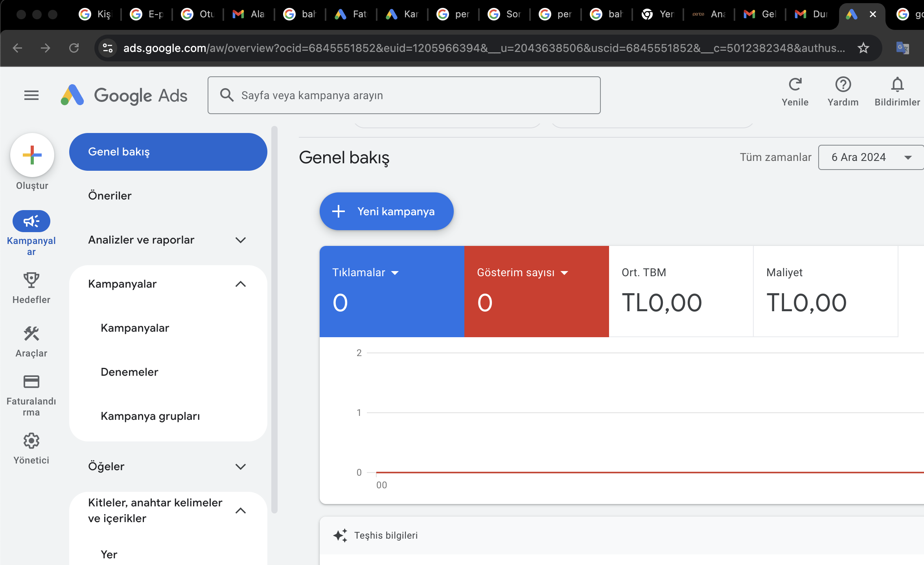
Task: Open the Bildirimler bell icon
Action: [x=897, y=85]
